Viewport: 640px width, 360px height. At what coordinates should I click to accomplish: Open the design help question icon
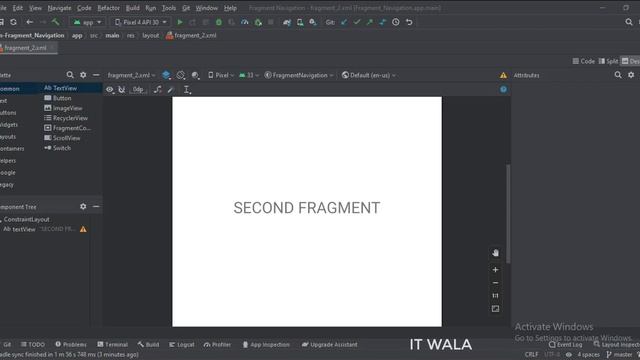pyautogui.click(x=503, y=89)
